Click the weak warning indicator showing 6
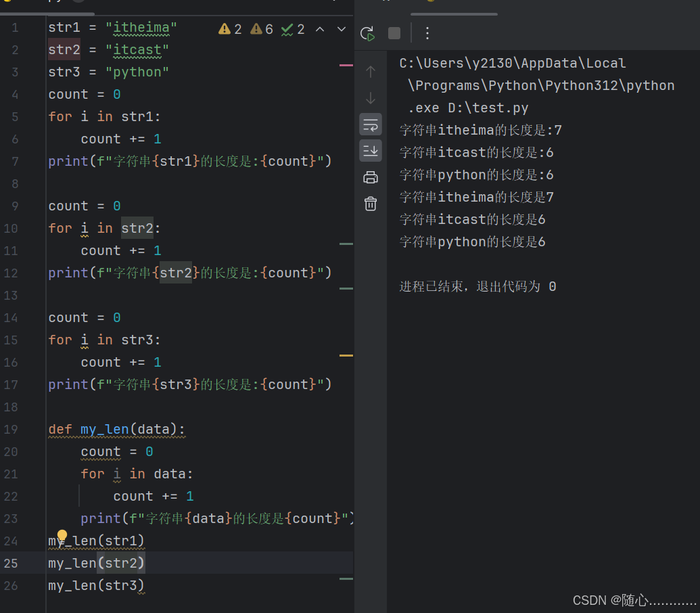700x613 pixels. point(262,30)
